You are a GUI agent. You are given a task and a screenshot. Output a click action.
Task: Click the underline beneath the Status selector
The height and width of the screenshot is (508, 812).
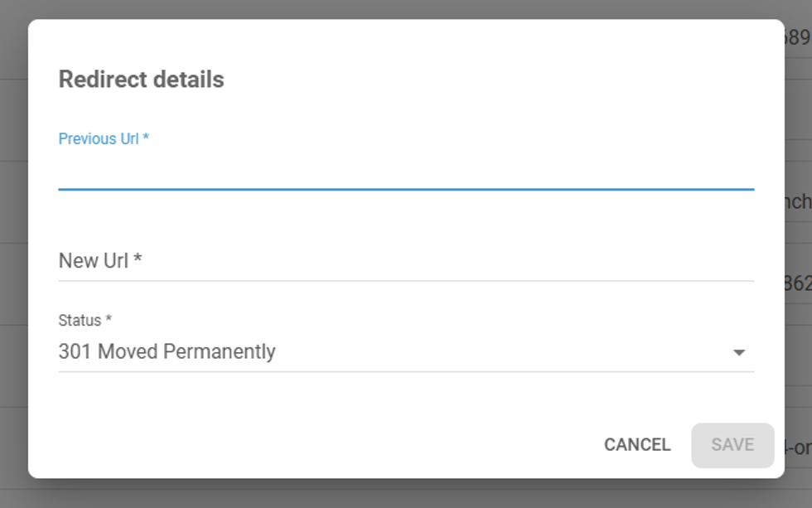(x=405, y=371)
